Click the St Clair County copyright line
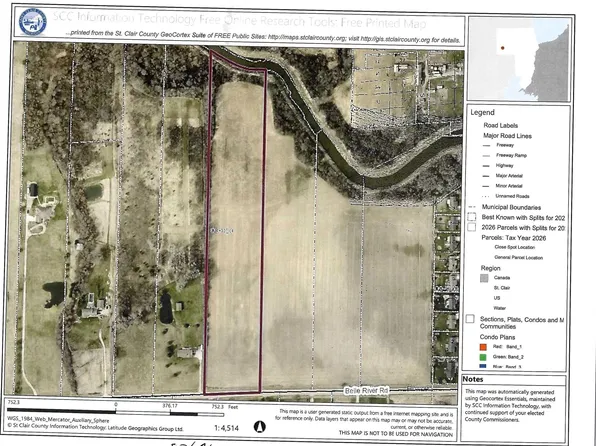 click(x=95, y=427)
